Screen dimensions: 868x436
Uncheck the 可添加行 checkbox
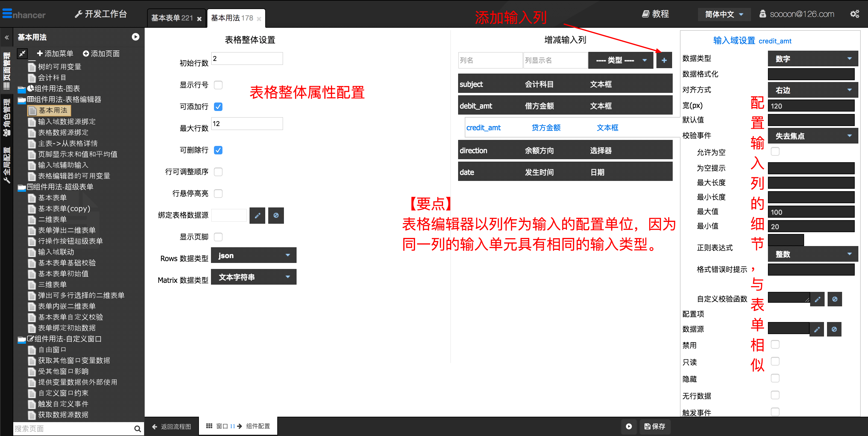click(218, 107)
